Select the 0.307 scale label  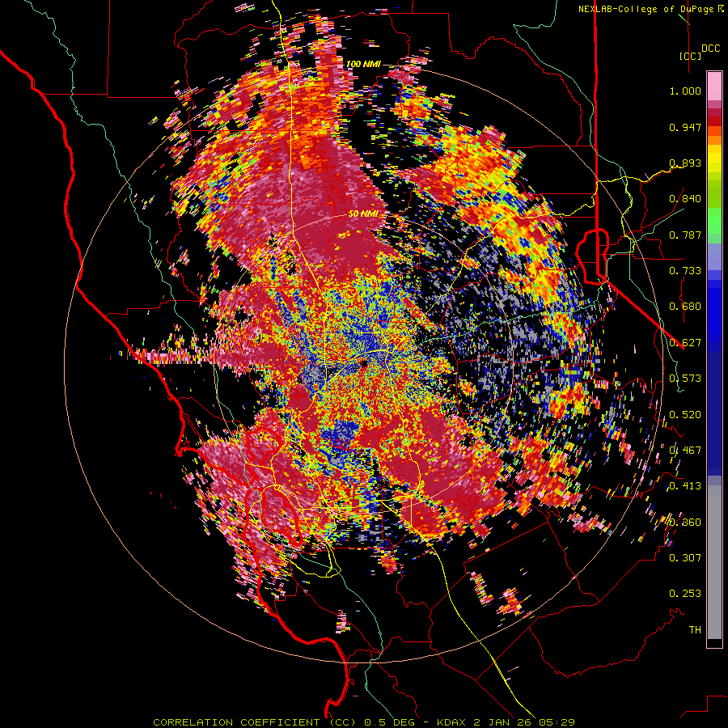tap(685, 557)
